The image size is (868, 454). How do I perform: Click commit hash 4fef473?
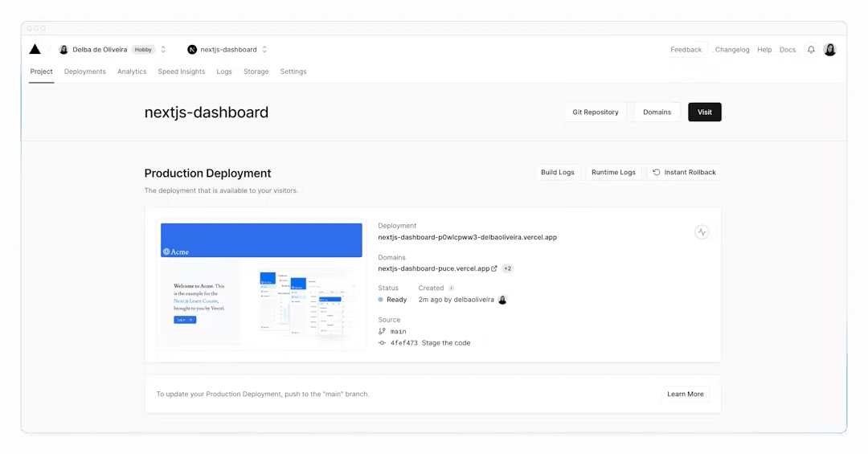point(403,343)
